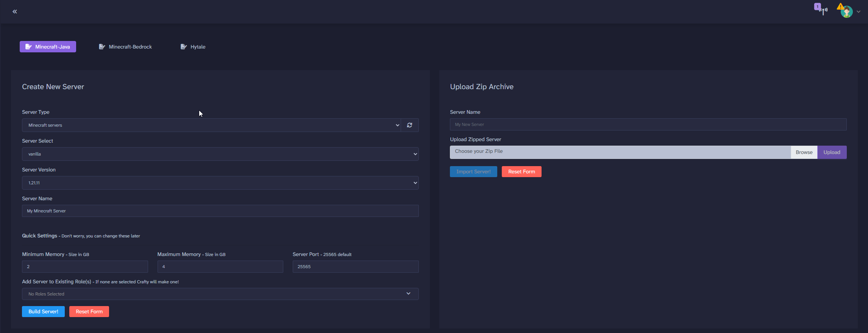Select the Minecraft-Java tab
The height and width of the screenshot is (333, 868).
click(x=48, y=47)
